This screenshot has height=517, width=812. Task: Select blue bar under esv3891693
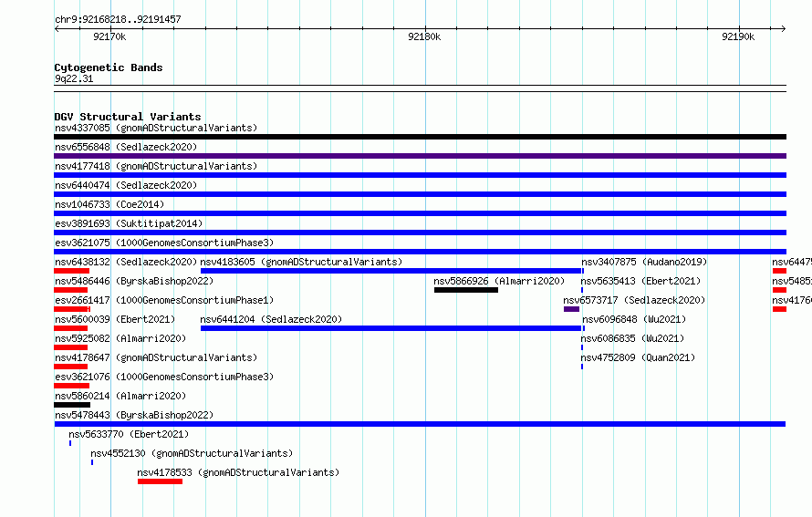[420, 233]
